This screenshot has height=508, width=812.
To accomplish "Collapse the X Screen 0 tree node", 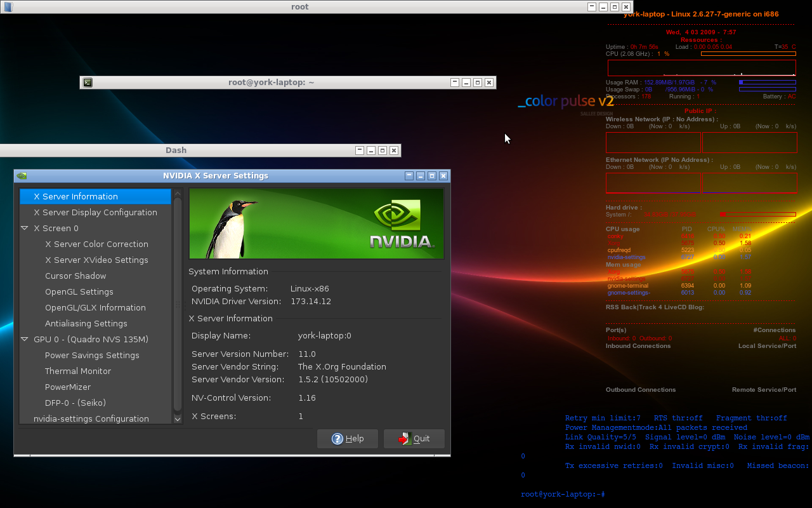I will [25, 228].
